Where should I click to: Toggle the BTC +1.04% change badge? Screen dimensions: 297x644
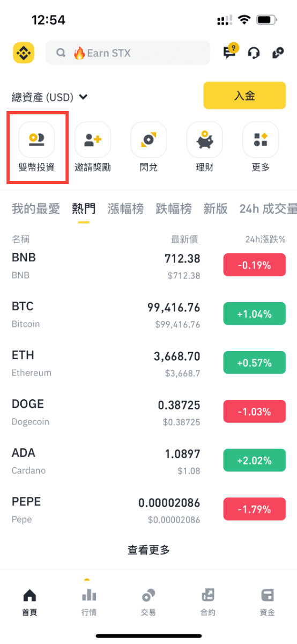coord(255,314)
